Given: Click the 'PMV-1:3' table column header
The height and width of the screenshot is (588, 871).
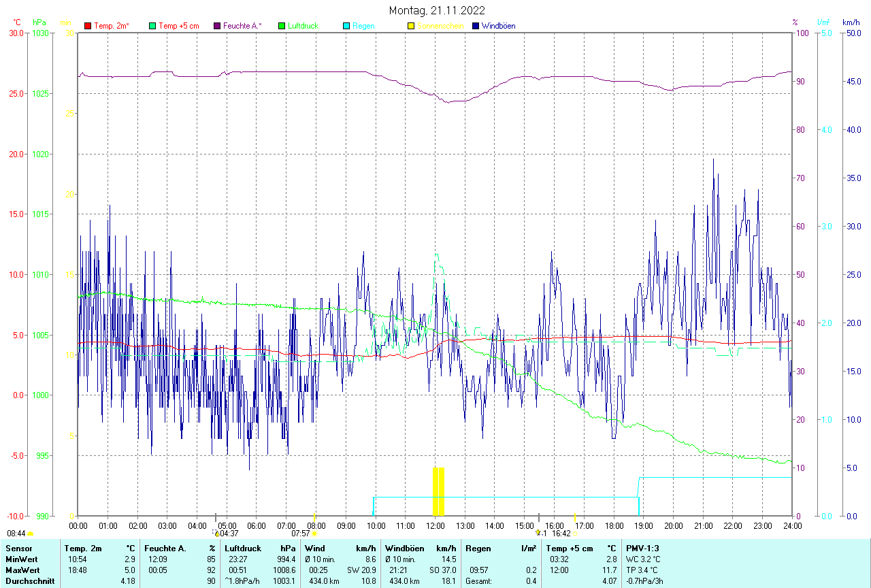Looking at the screenshot, I should 642,549.
